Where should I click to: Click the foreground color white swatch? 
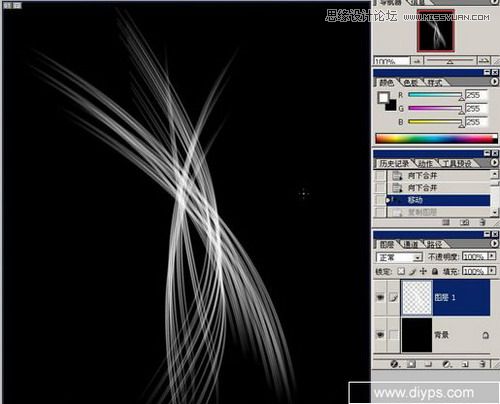pos(383,97)
